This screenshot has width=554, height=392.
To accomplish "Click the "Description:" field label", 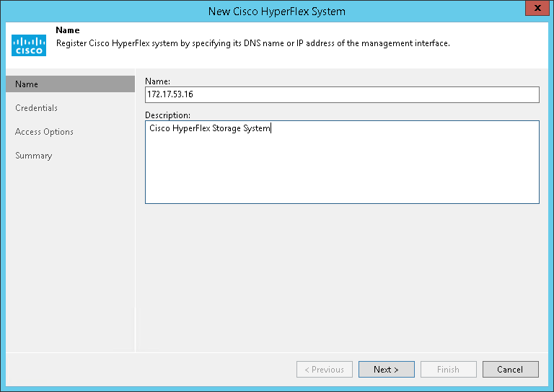I will 167,115.
